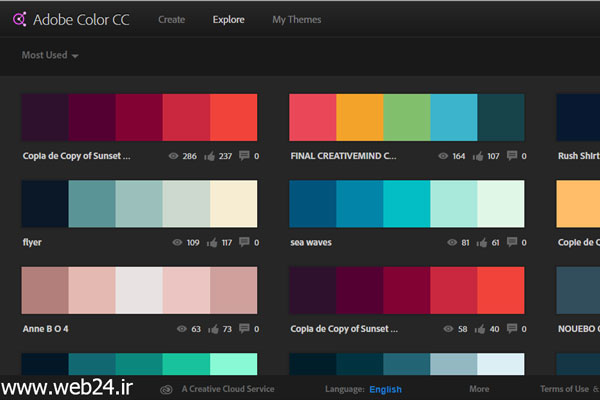Open the Rush Shirt navy palette thumbnail

[578, 117]
